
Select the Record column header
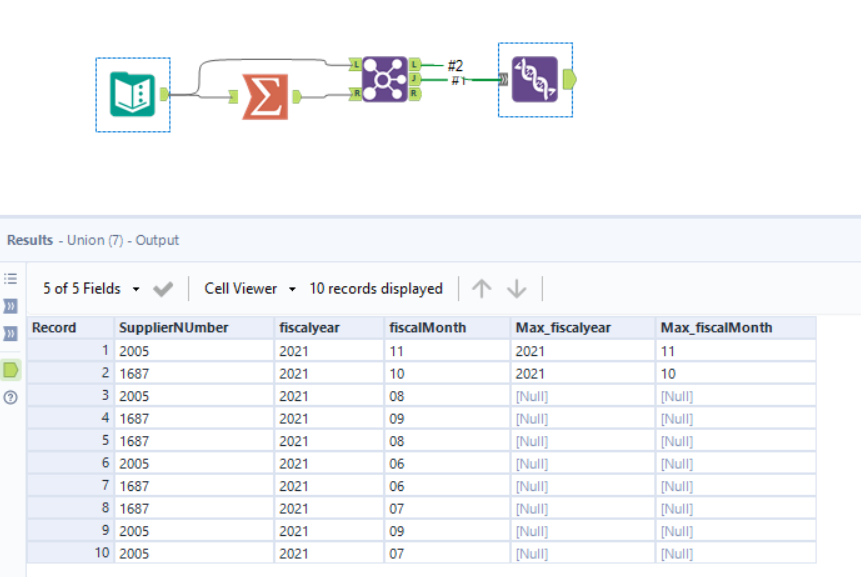53,328
